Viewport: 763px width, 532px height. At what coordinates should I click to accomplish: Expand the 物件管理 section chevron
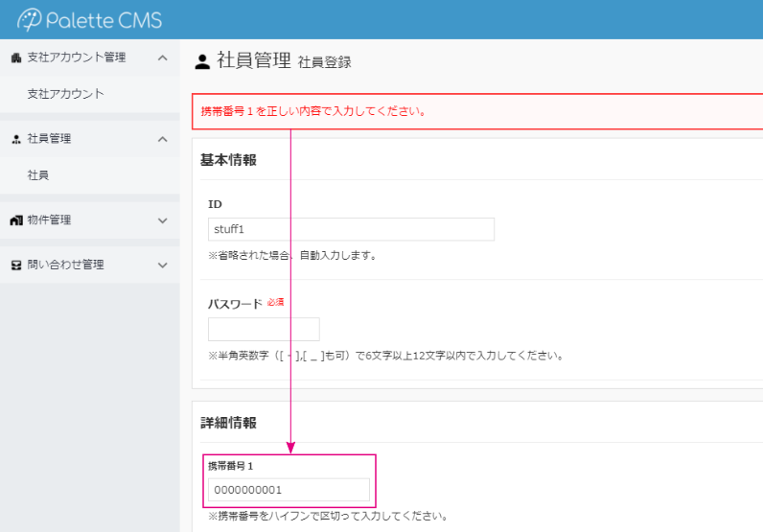pyautogui.click(x=162, y=220)
